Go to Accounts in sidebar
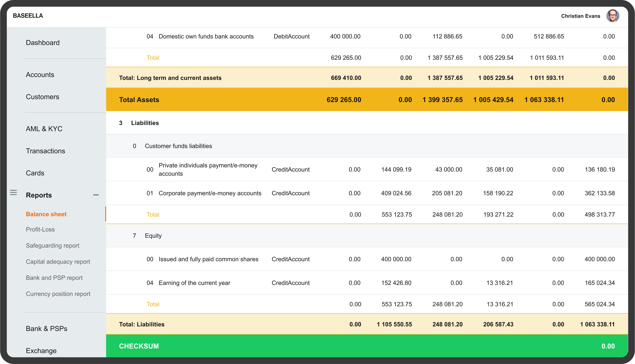635x364 pixels. [40, 75]
